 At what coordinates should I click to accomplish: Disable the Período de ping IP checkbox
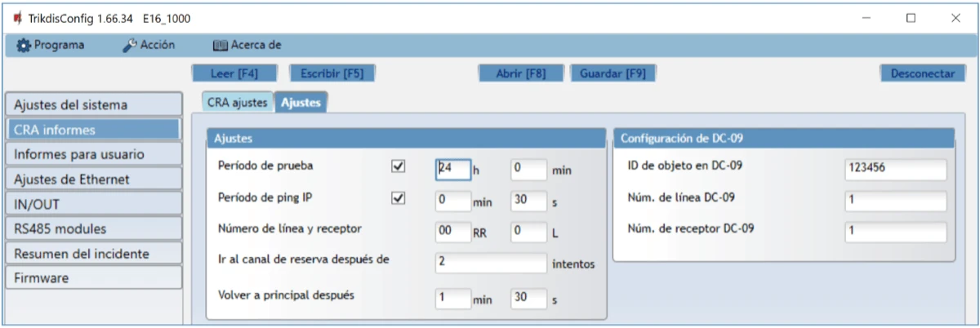coord(399,198)
